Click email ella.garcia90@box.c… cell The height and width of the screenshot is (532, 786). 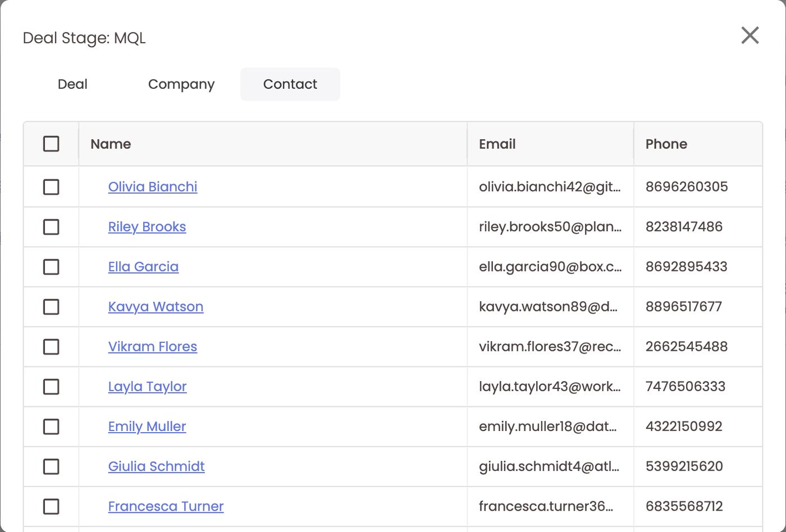pos(550,267)
